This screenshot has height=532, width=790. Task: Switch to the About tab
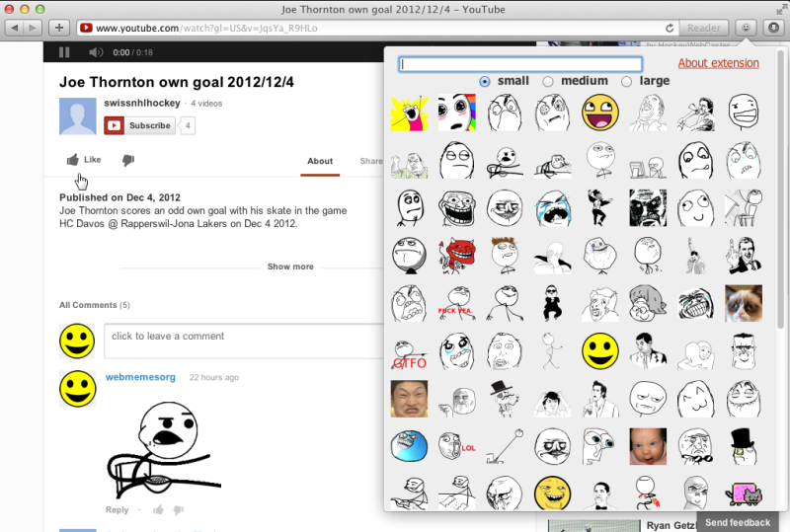pos(320,161)
